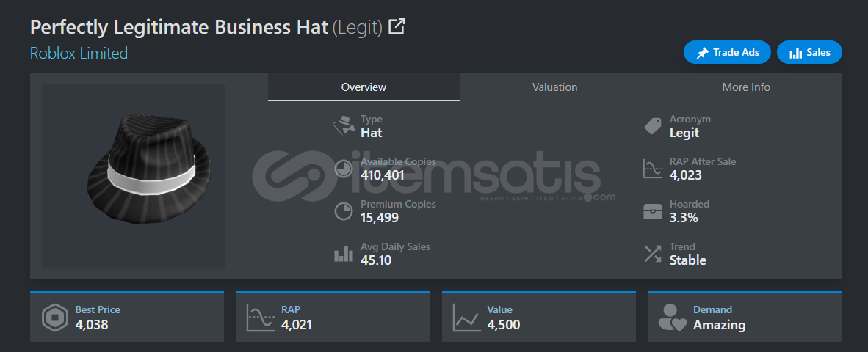The width and height of the screenshot is (868, 352).
Task: Open the Trade Ads button
Action: (728, 53)
